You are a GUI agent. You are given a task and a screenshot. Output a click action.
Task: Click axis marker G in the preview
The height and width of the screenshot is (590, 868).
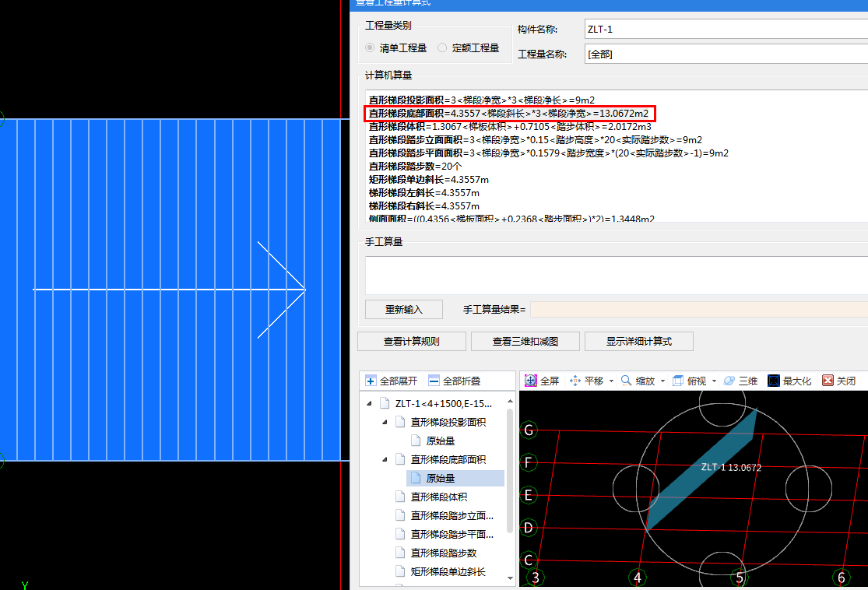[x=529, y=430]
